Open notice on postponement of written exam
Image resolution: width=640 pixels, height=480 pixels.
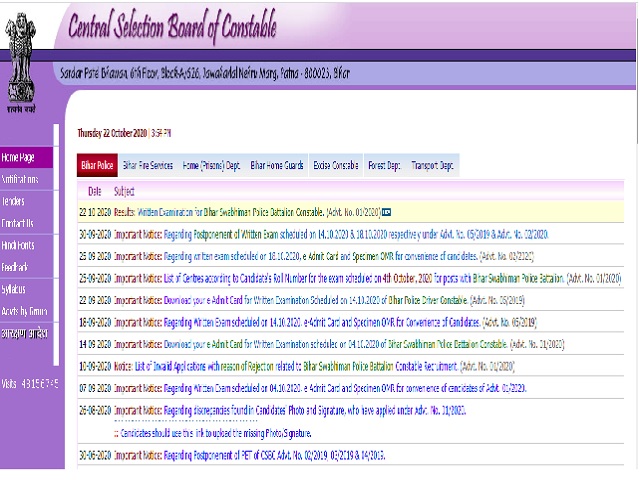[331, 235]
